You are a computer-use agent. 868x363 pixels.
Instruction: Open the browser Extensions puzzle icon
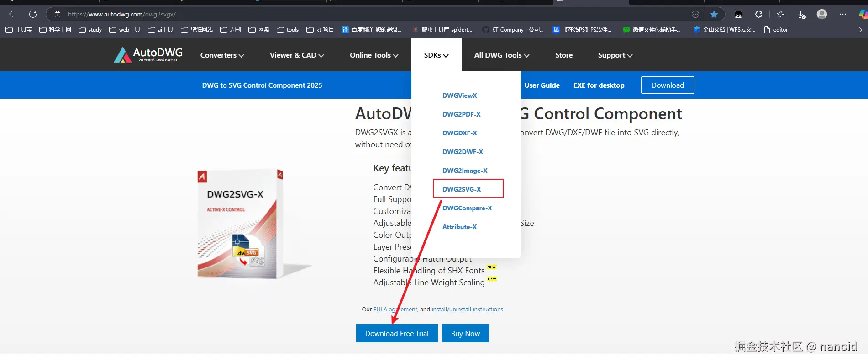point(758,14)
